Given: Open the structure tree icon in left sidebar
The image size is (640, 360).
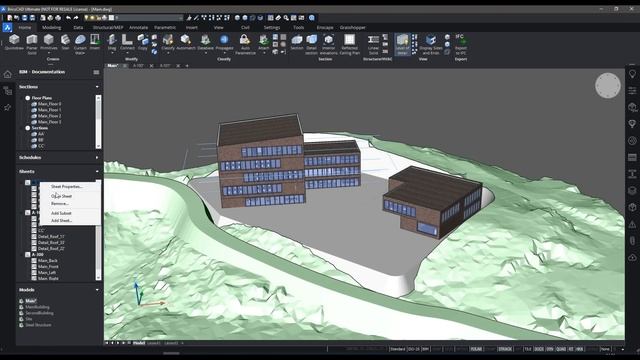Looking at the screenshot, I should pos(7,91).
